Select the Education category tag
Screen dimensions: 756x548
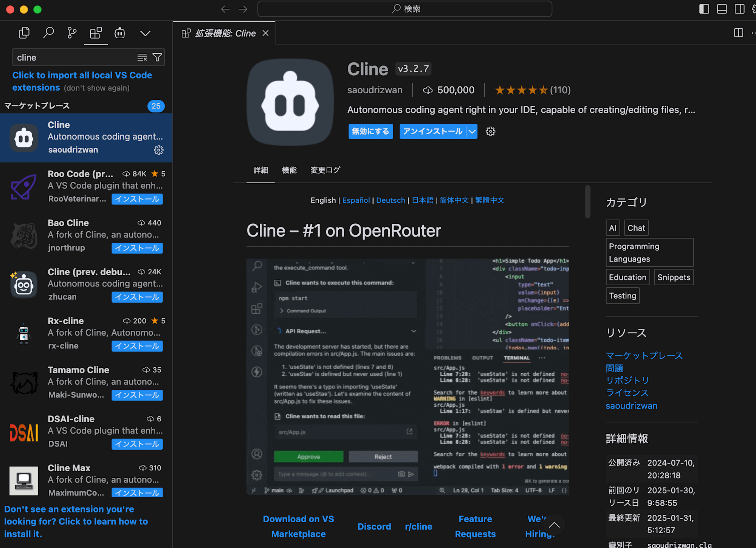[627, 277]
